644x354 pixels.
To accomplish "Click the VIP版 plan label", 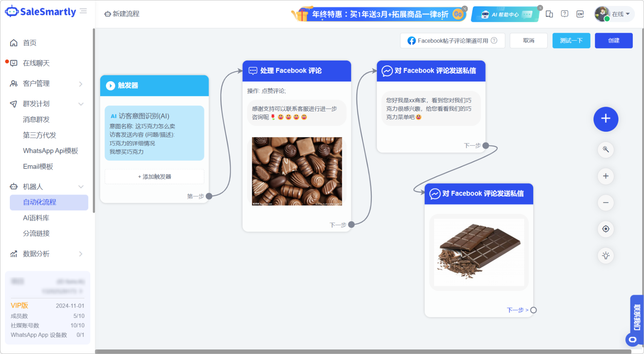I will tap(19, 305).
